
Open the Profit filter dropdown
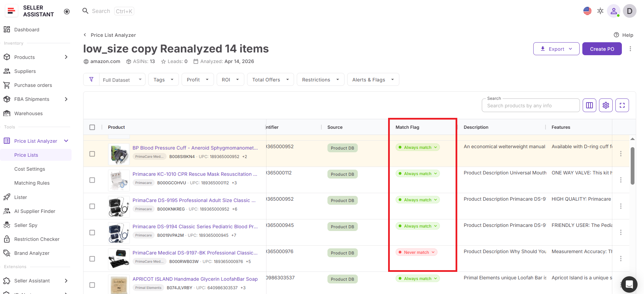198,79
